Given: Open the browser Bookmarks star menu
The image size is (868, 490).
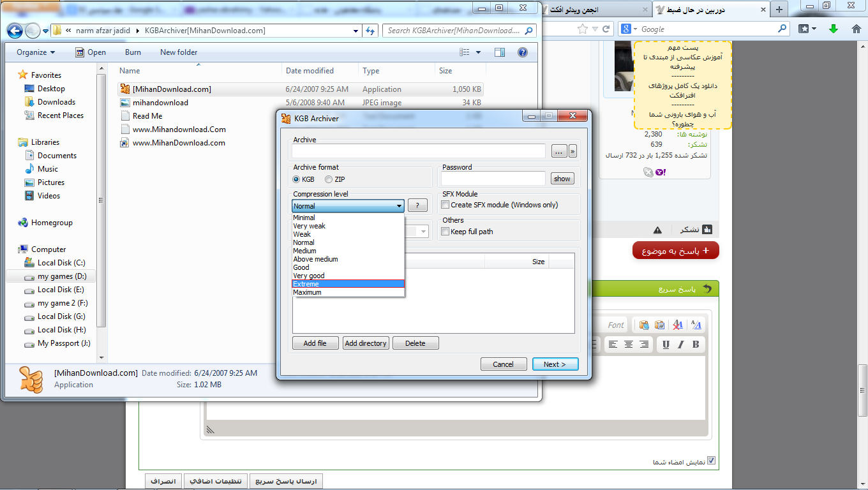Looking at the screenshot, I should pos(807,29).
